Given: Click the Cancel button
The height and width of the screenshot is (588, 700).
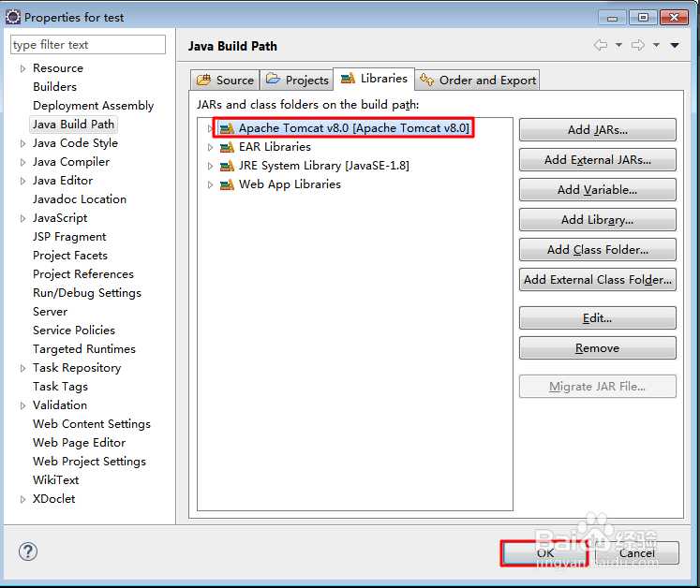Looking at the screenshot, I should point(636,553).
